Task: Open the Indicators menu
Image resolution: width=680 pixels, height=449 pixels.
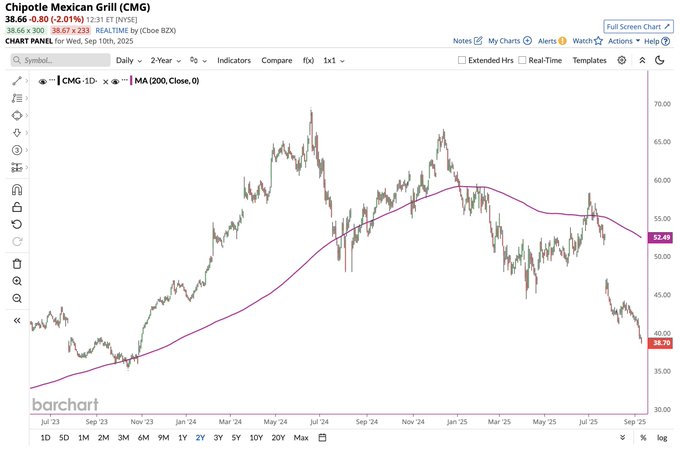Action: point(234,60)
